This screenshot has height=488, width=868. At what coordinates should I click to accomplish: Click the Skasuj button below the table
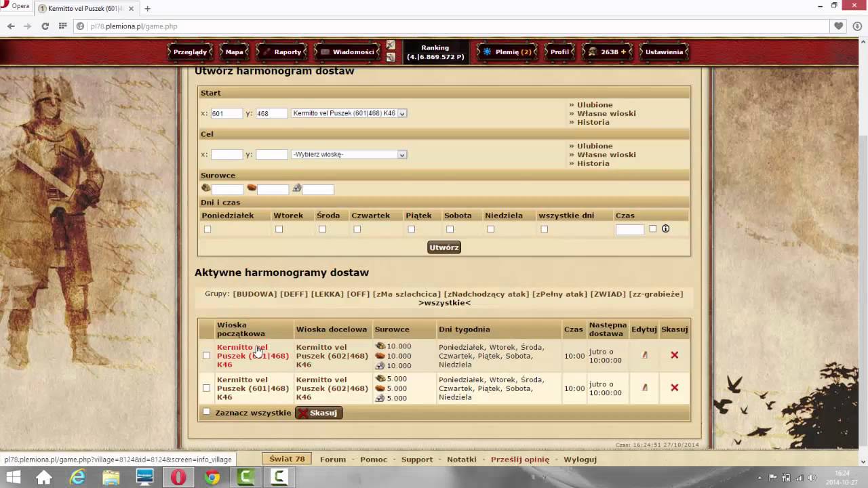click(319, 413)
